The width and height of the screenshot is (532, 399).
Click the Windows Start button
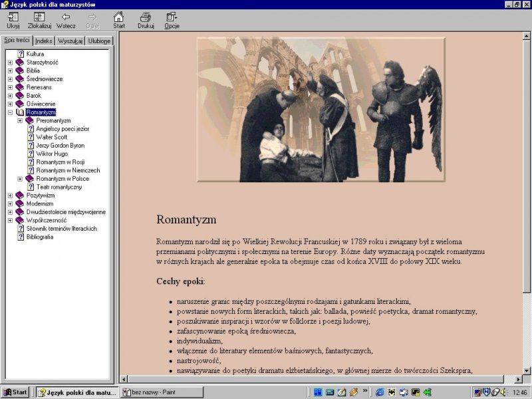coord(15,392)
